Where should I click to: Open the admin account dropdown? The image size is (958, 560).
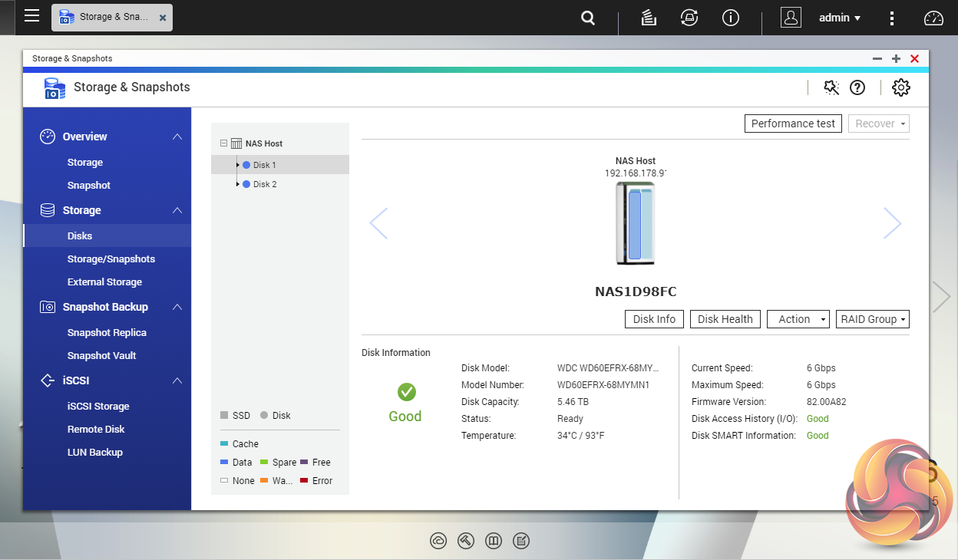tap(840, 18)
